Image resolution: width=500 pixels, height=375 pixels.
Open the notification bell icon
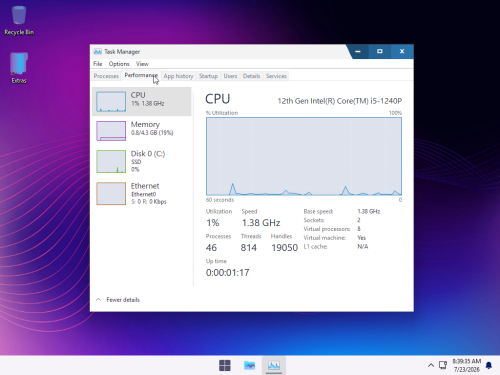click(489, 365)
